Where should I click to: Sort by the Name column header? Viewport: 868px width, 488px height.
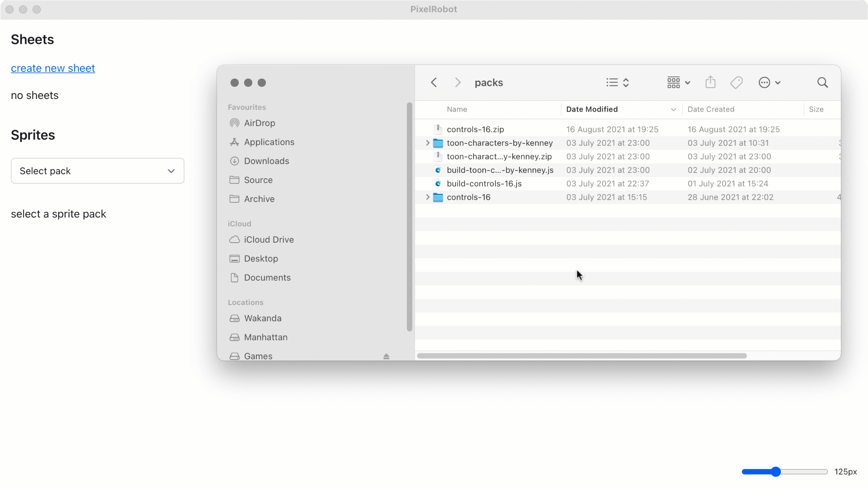457,109
